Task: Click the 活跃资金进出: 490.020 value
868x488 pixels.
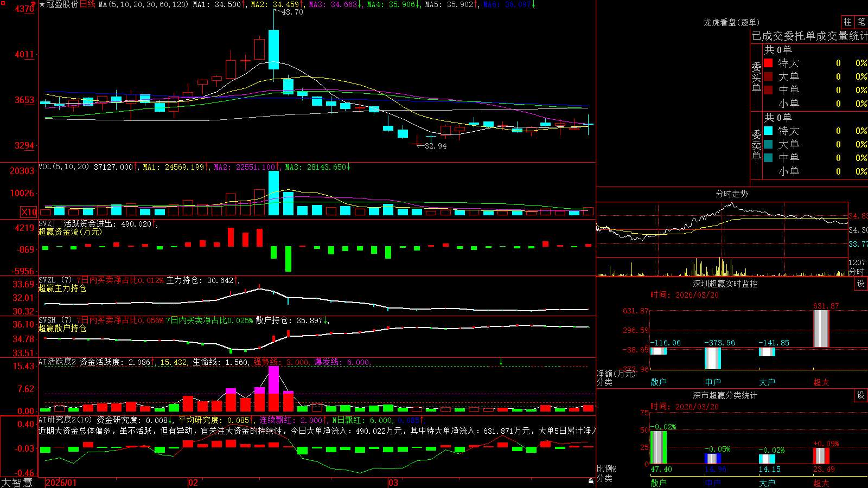Action: point(108,223)
